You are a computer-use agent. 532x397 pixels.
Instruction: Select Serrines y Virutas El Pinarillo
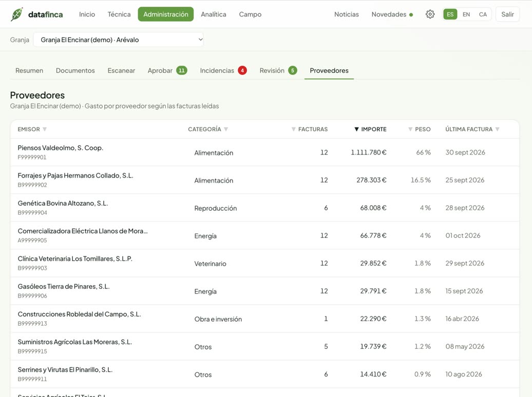264,374
